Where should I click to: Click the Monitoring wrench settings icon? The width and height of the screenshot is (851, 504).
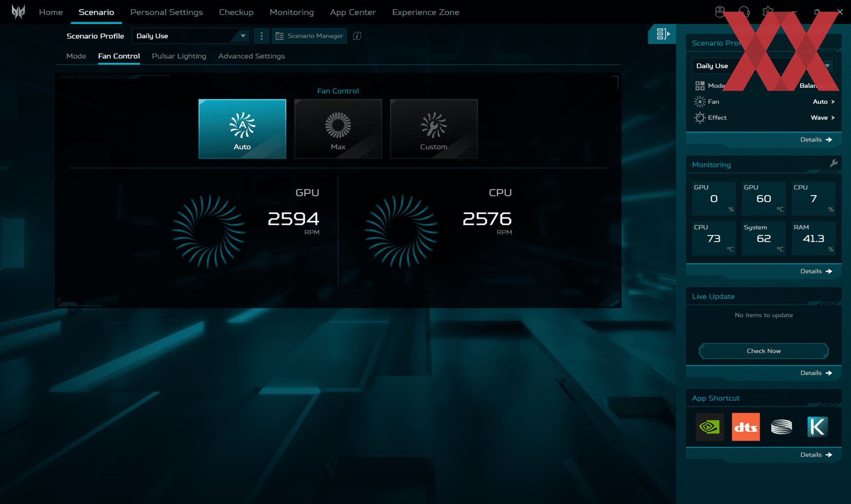pyautogui.click(x=833, y=163)
